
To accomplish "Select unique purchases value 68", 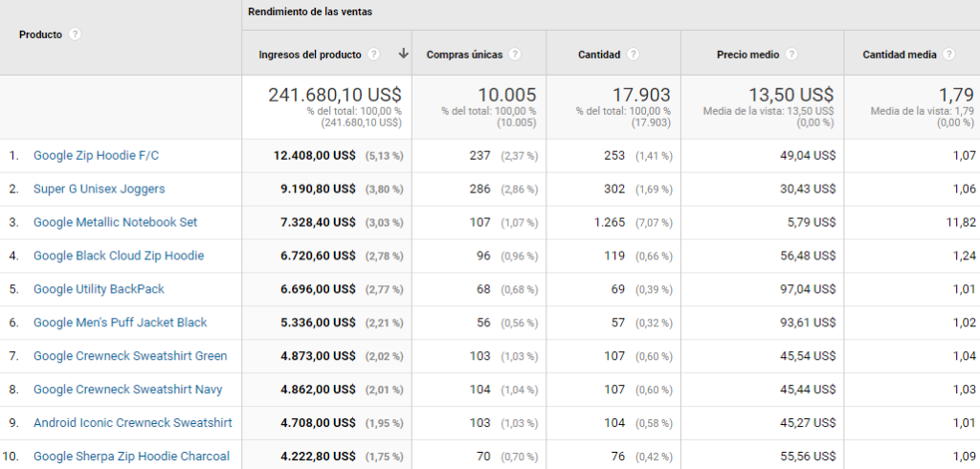I will 483,289.
